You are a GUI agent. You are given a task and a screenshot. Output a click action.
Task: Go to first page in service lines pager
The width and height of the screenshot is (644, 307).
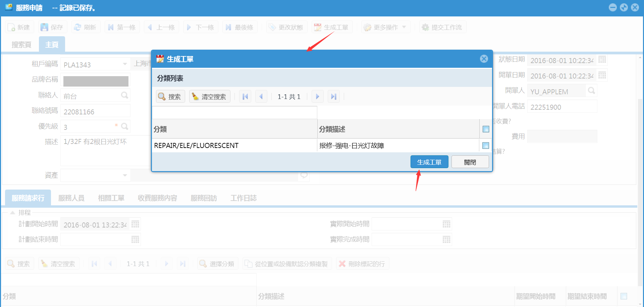point(94,264)
